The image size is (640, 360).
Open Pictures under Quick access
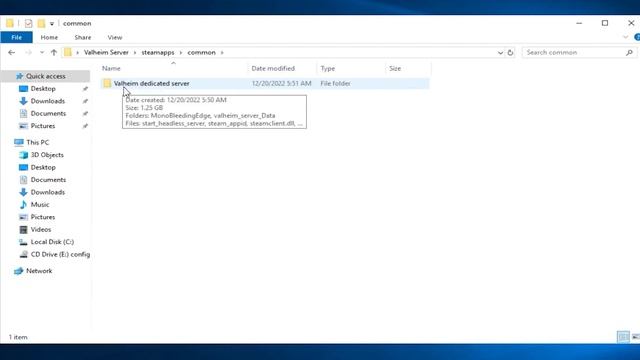point(42,126)
